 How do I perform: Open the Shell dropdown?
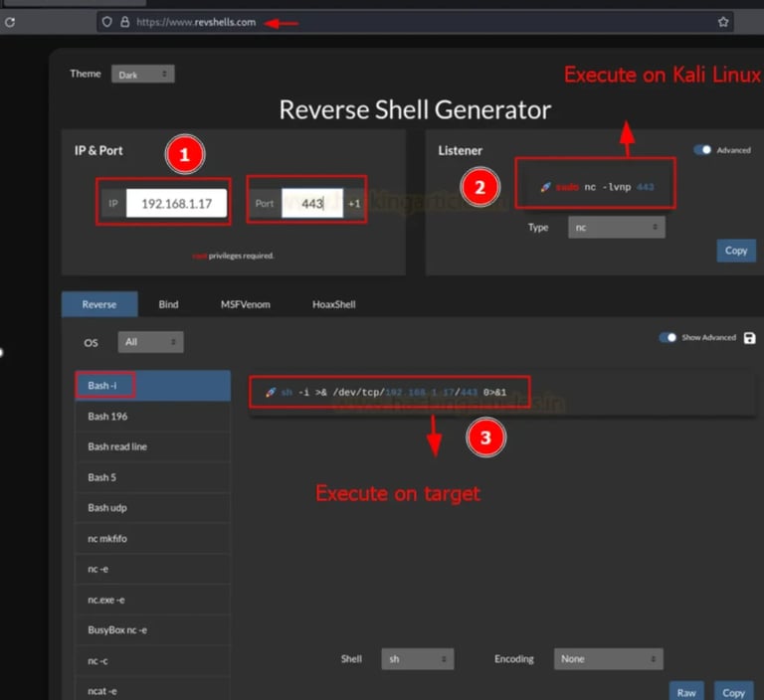[x=418, y=659]
